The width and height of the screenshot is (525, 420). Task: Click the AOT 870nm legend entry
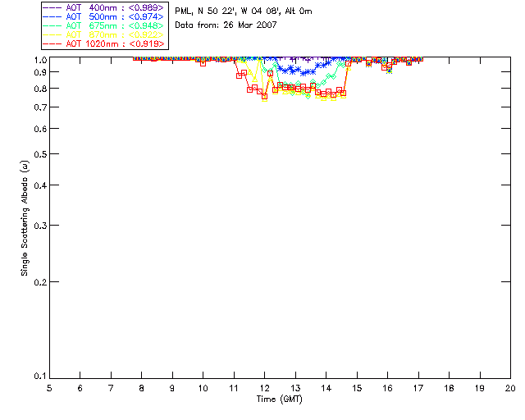103,34
